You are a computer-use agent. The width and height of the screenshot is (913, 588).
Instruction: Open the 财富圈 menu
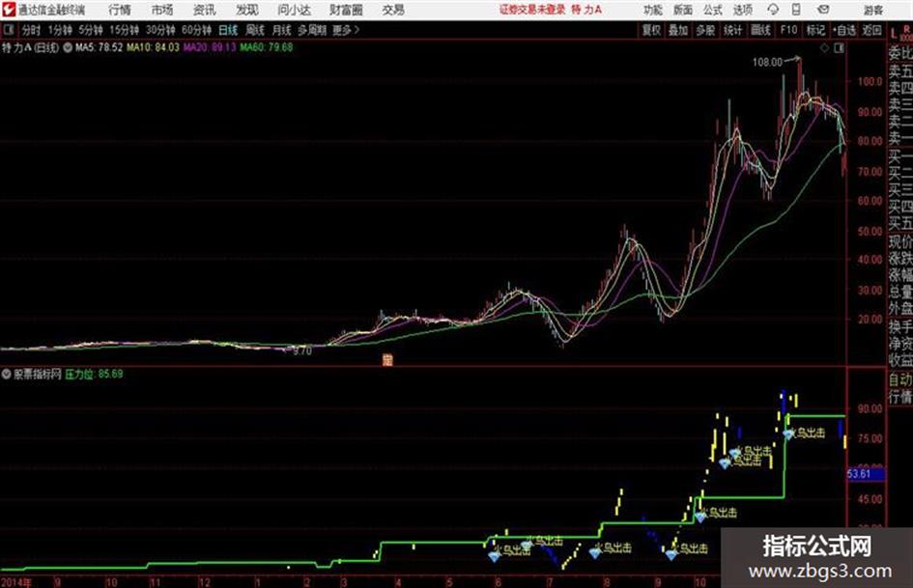[x=346, y=10]
